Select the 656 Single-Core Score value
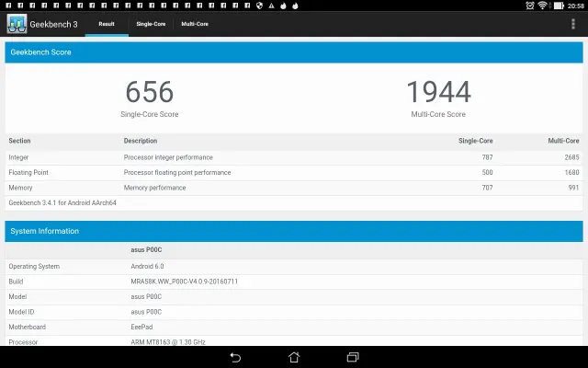 (x=149, y=93)
